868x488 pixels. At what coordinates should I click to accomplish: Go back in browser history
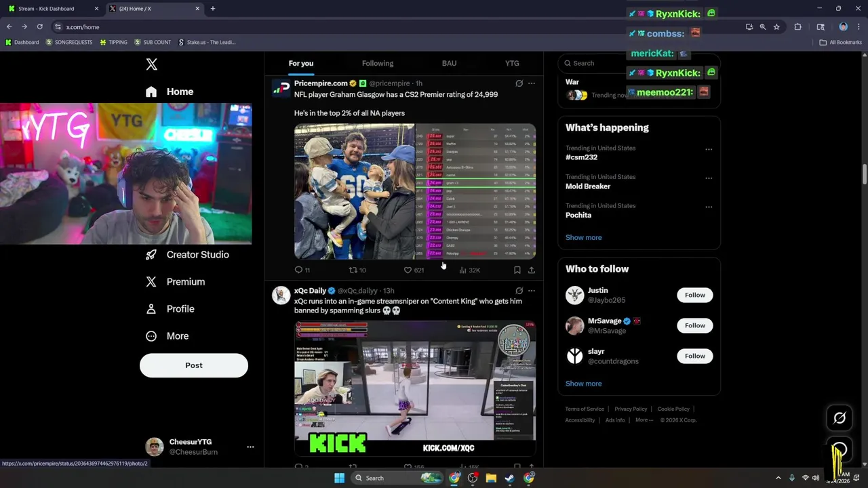pos(9,27)
